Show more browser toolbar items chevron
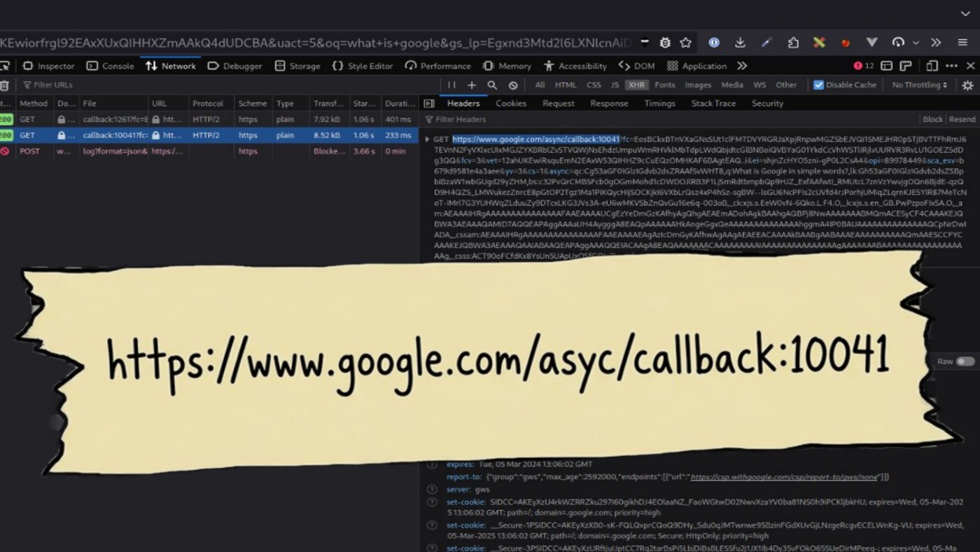Image resolution: width=980 pixels, height=552 pixels. (x=936, y=43)
